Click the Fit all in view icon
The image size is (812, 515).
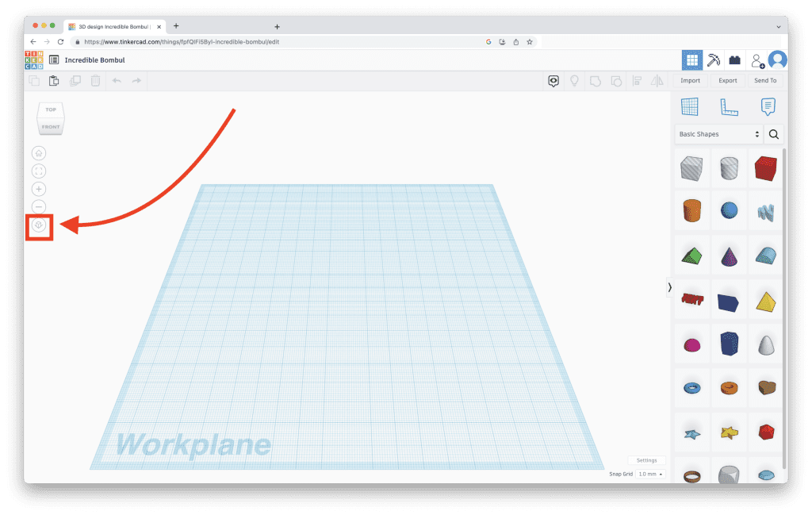(x=40, y=171)
